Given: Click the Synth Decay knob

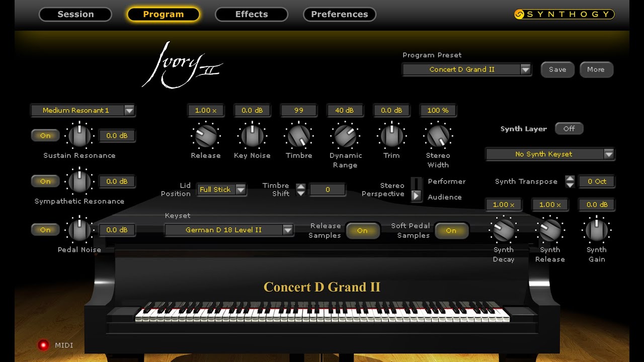Looking at the screenshot, I should pyautogui.click(x=504, y=230).
